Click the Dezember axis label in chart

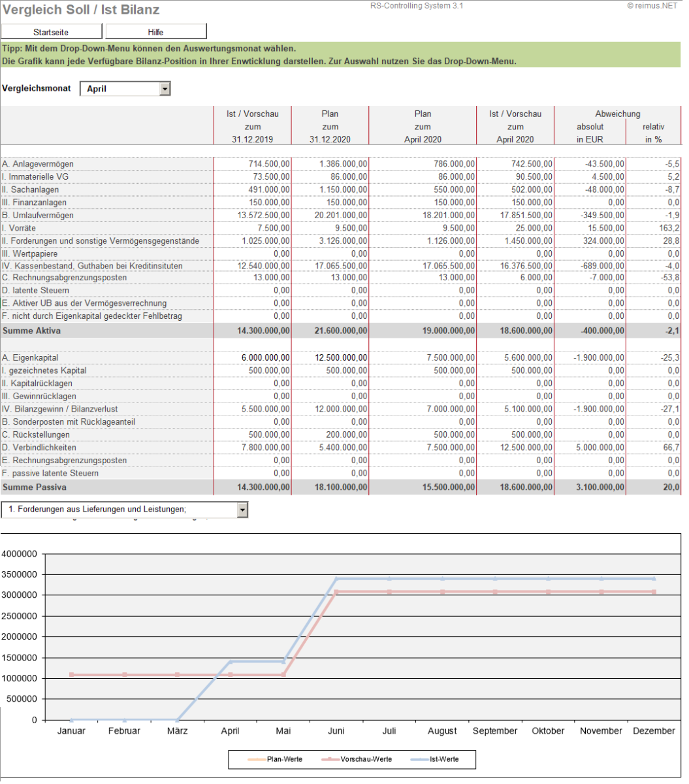point(654,731)
